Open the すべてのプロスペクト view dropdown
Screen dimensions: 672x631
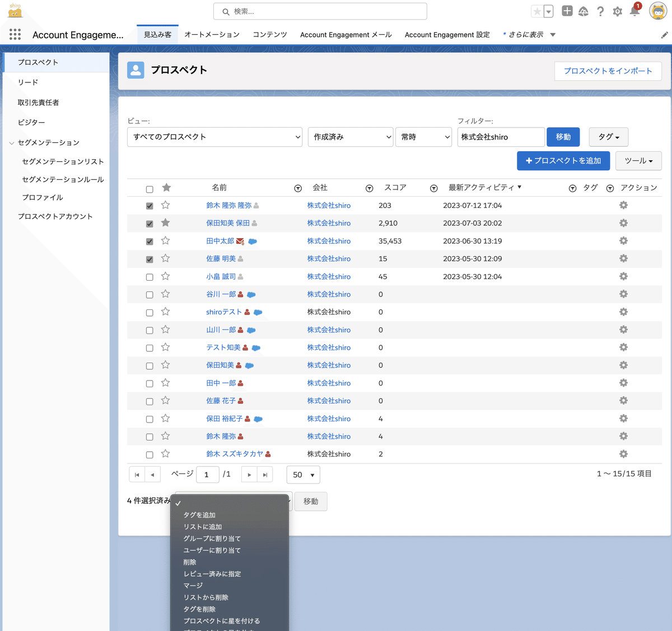[215, 137]
